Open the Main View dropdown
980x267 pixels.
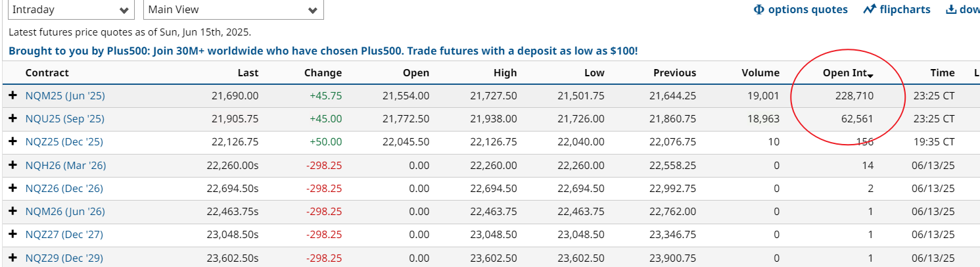(233, 10)
